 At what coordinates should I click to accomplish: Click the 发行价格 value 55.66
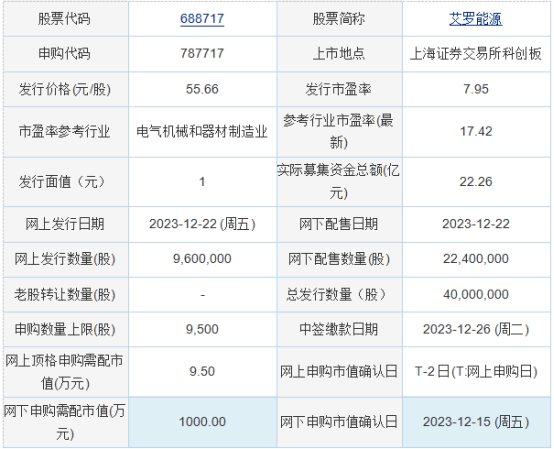point(202,89)
